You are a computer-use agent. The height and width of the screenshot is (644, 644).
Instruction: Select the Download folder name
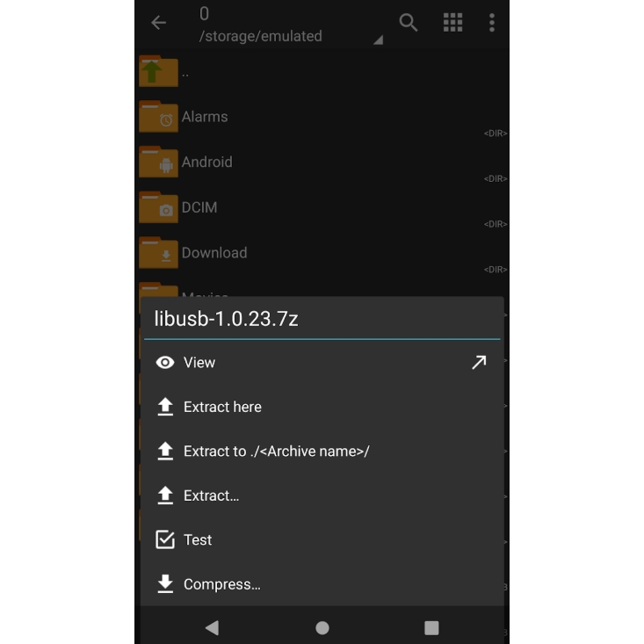[x=214, y=252]
